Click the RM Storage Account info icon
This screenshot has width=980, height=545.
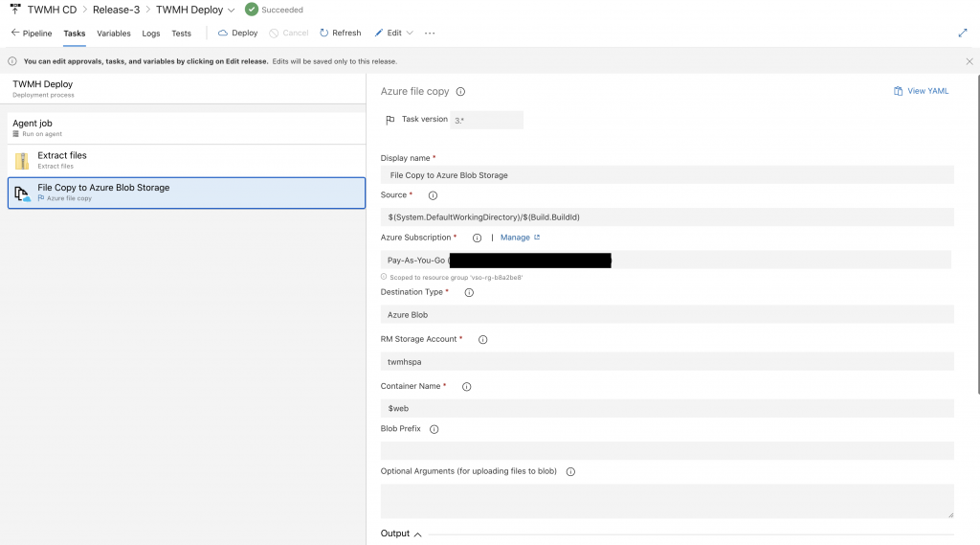click(x=482, y=339)
